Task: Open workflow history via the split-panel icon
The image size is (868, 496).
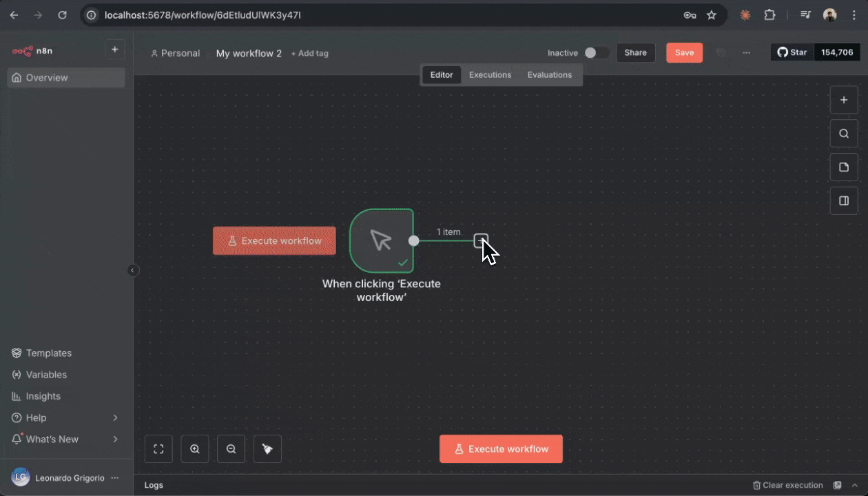Action: (x=844, y=200)
